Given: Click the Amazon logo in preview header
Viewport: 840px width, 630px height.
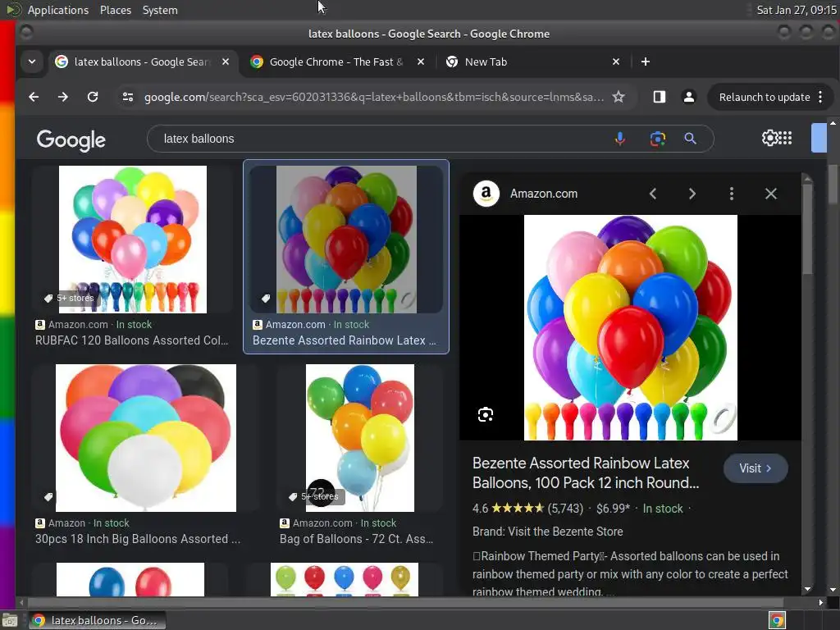Looking at the screenshot, I should point(486,194).
